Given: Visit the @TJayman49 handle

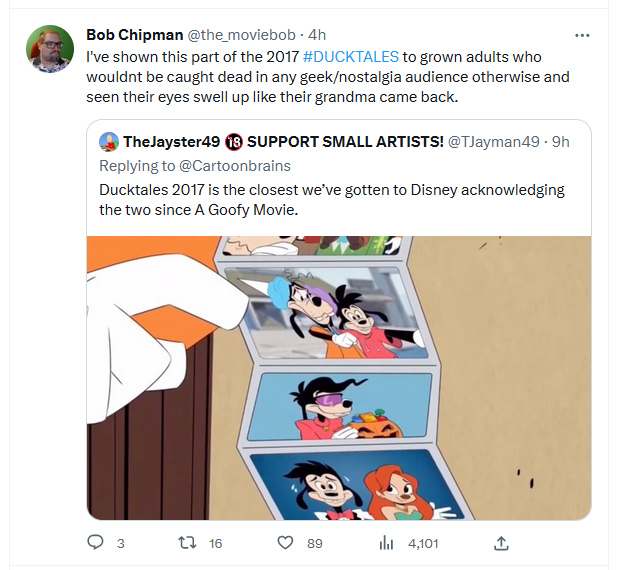Looking at the screenshot, I should (x=493, y=141).
